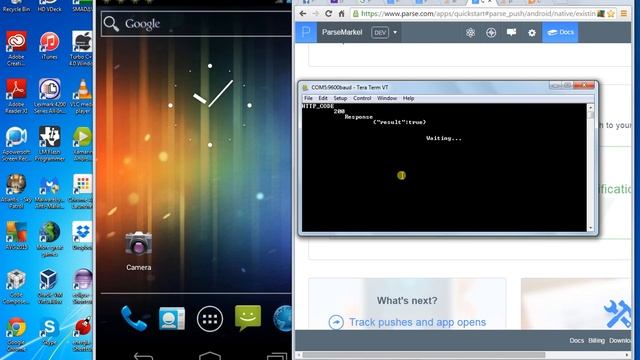Open the Android app drawer button
This screenshot has height=360, width=640.
210,318
